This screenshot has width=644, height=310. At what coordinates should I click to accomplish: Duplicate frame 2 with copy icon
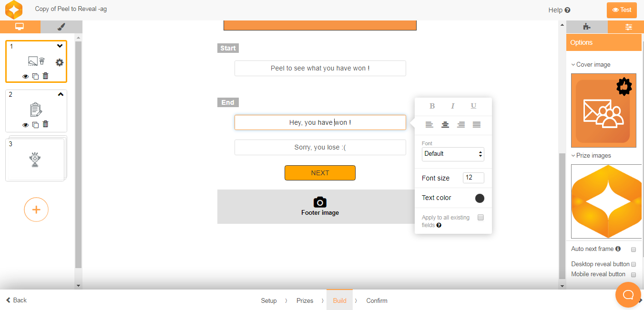tap(35, 125)
